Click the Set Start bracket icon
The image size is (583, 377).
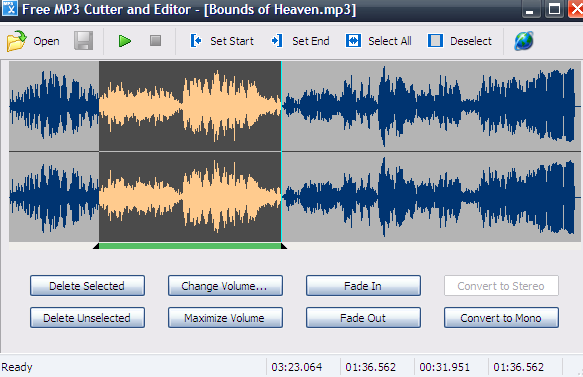pyautogui.click(x=196, y=41)
